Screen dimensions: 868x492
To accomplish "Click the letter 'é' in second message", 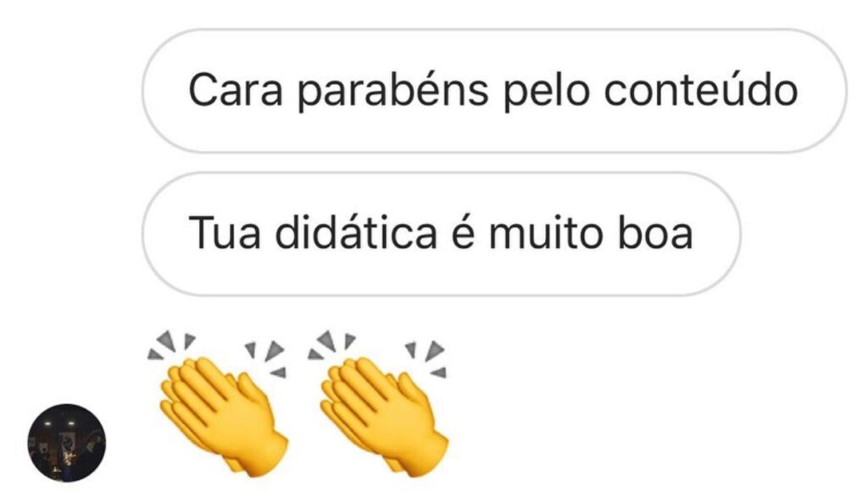I will [x=463, y=232].
